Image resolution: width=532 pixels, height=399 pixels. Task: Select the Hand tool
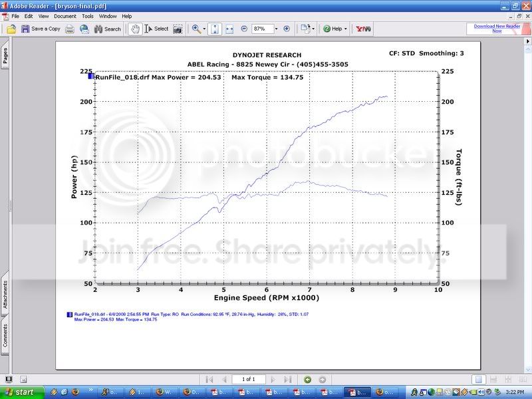click(134, 29)
